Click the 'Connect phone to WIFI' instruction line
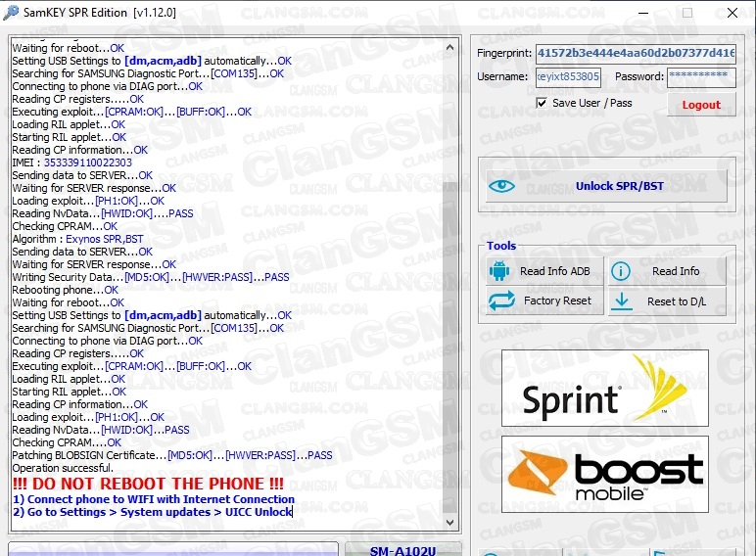The image size is (756, 556). [x=154, y=499]
